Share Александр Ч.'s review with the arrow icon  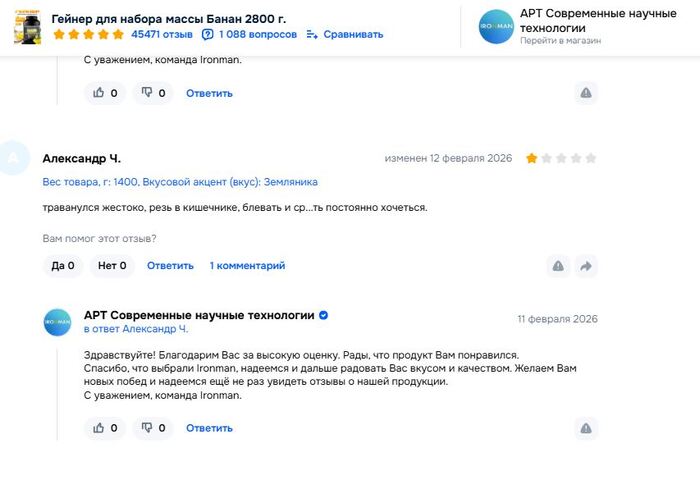pyautogui.click(x=586, y=266)
